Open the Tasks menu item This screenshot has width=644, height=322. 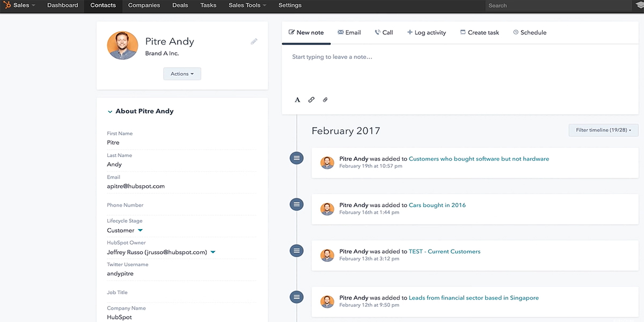[x=208, y=5]
